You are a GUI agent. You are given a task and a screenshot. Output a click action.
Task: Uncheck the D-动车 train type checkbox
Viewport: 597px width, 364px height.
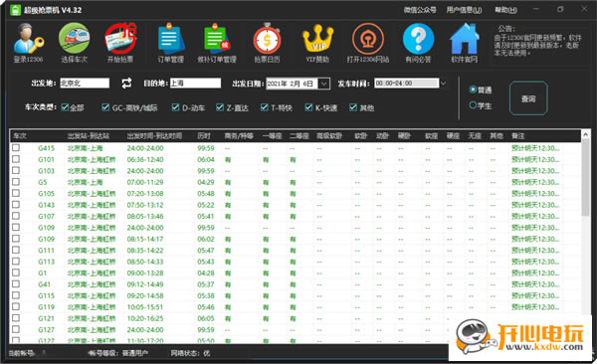(x=175, y=107)
